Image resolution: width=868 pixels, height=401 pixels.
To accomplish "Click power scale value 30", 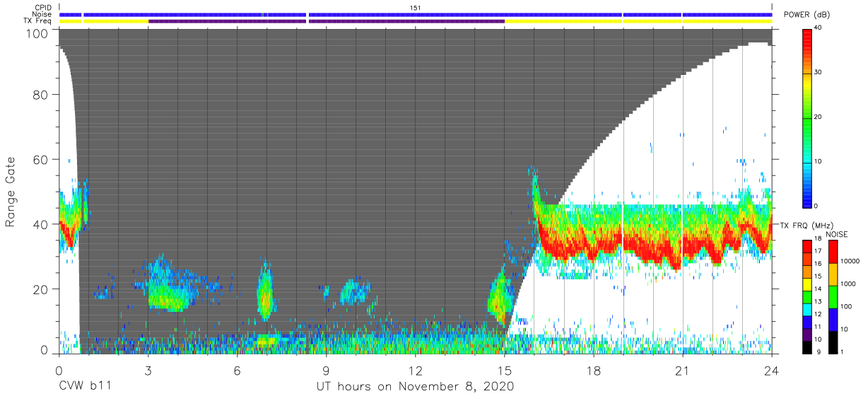I will click(819, 73).
